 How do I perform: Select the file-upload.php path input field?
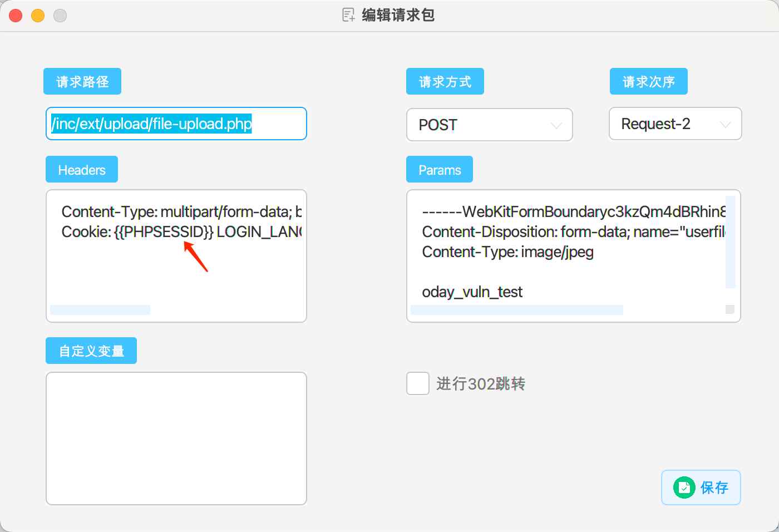176,124
